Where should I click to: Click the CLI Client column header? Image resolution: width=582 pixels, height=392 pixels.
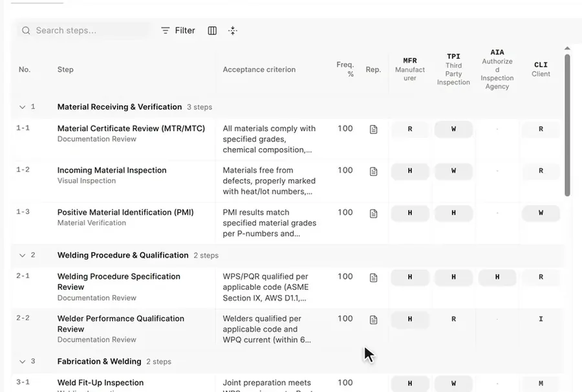tap(541, 69)
